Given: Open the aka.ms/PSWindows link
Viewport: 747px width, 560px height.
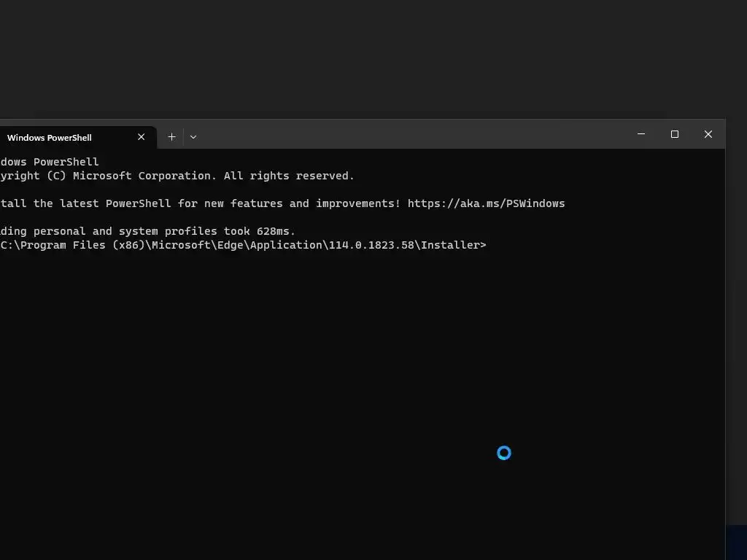Looking at the screenshot, I should tap(486, 203).
